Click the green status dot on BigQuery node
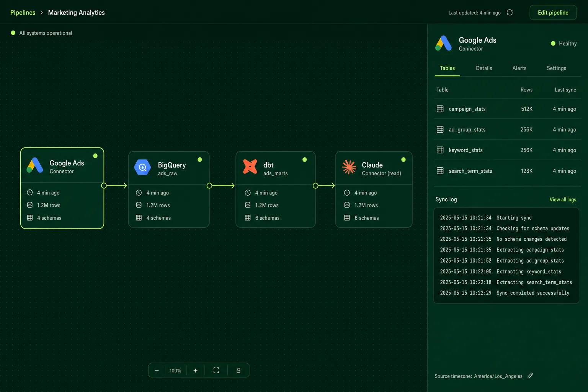 click(x=200, y=160)
